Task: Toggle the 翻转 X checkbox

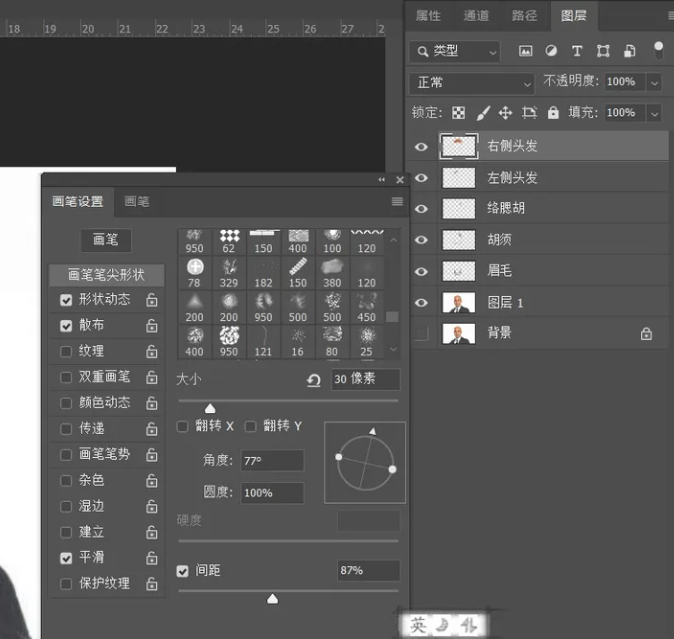Action: pyautogui.click(x=183, y=427)
